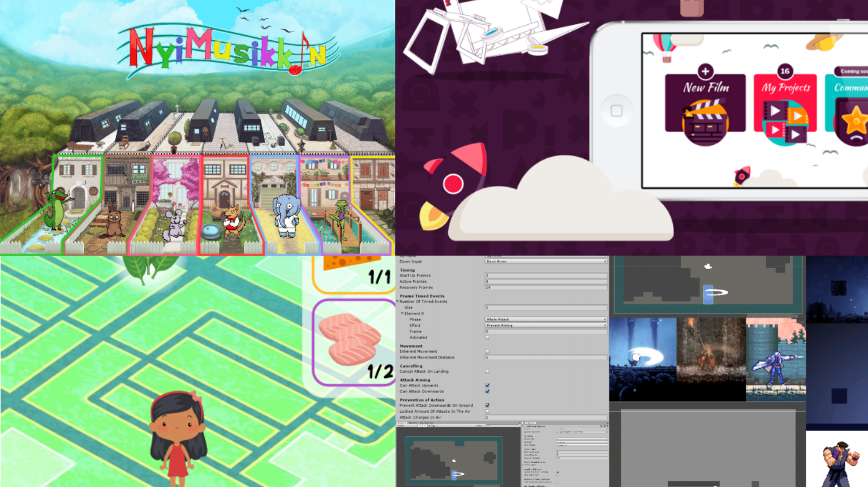Tap the phone's home button
The height and width of the screenshot is (487, 868).
point(616,110)
